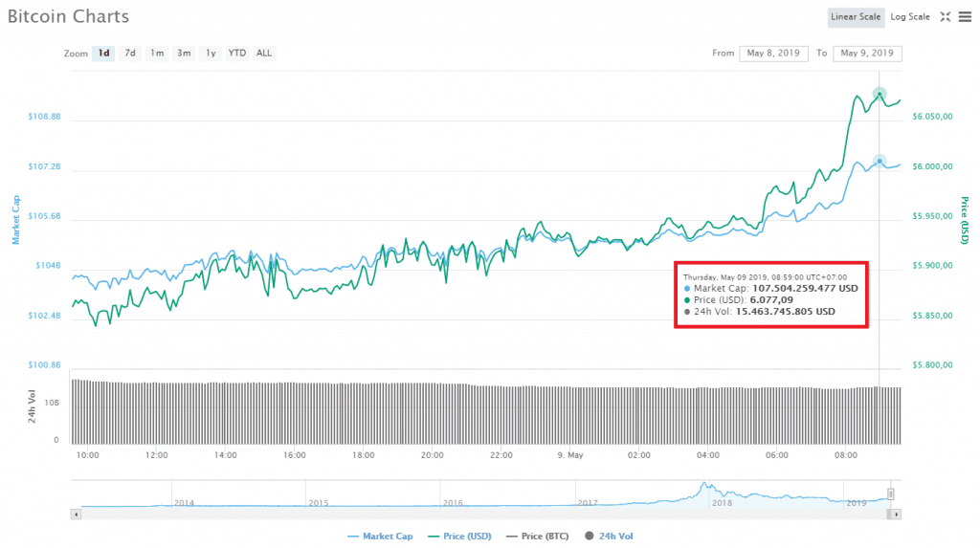Toggle Price (USD) series in legend
Viewport: 980px width, 548px height.
pos(459,537)
